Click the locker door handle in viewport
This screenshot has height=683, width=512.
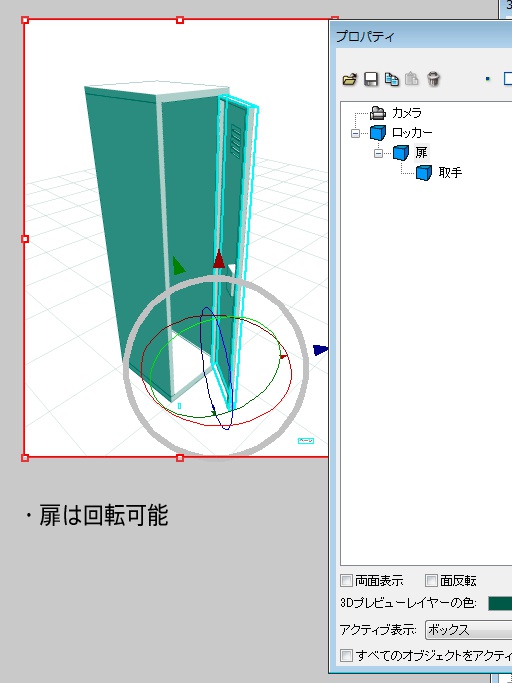[x=232, y=279]
